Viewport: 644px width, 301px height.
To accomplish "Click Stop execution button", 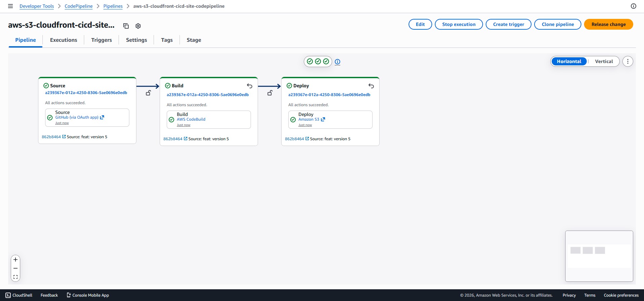I will 459,24.
